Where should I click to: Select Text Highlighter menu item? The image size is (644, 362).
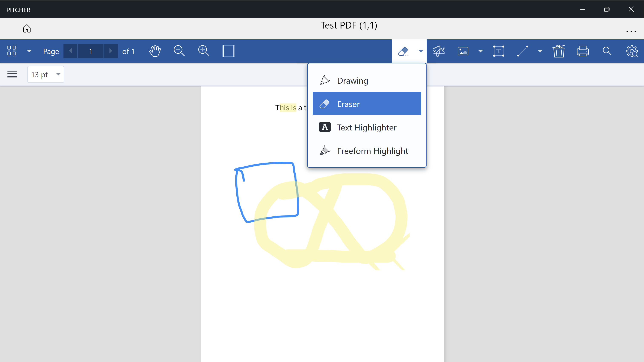tap(367, 127)
